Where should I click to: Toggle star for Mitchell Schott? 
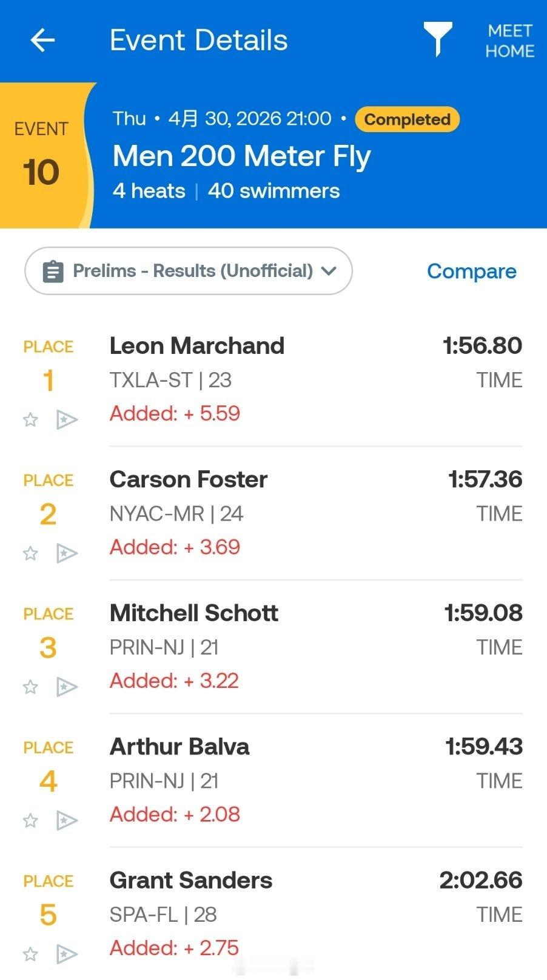pyautogui.click(x=30, y=687)
